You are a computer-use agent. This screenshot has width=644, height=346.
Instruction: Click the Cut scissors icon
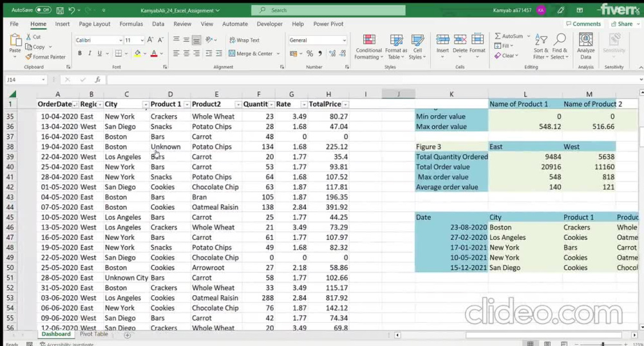click(28, 37)
